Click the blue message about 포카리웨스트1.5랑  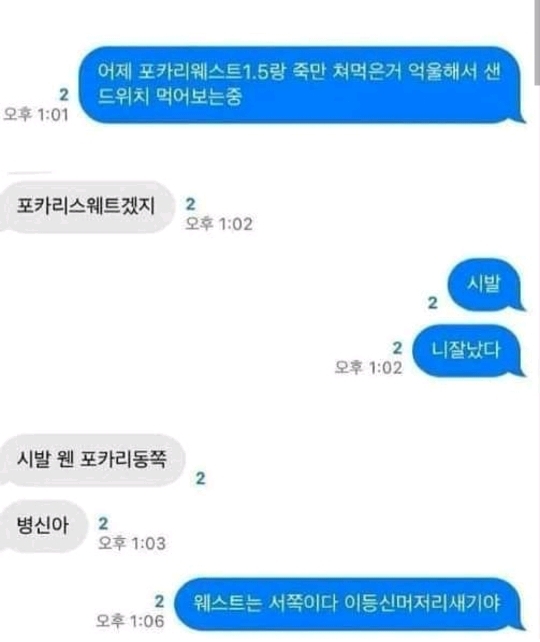[x=302, y=85]
